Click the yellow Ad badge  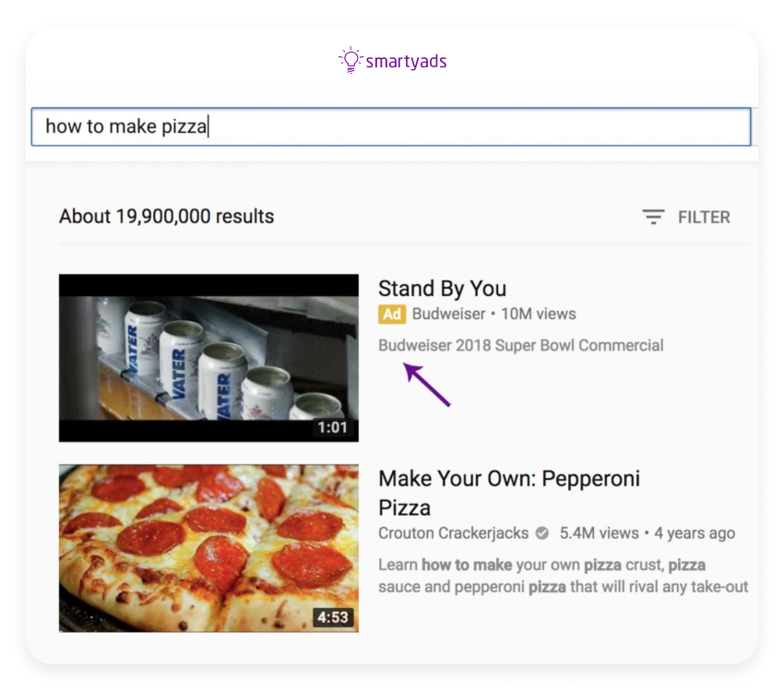click(x=391, y=314)
